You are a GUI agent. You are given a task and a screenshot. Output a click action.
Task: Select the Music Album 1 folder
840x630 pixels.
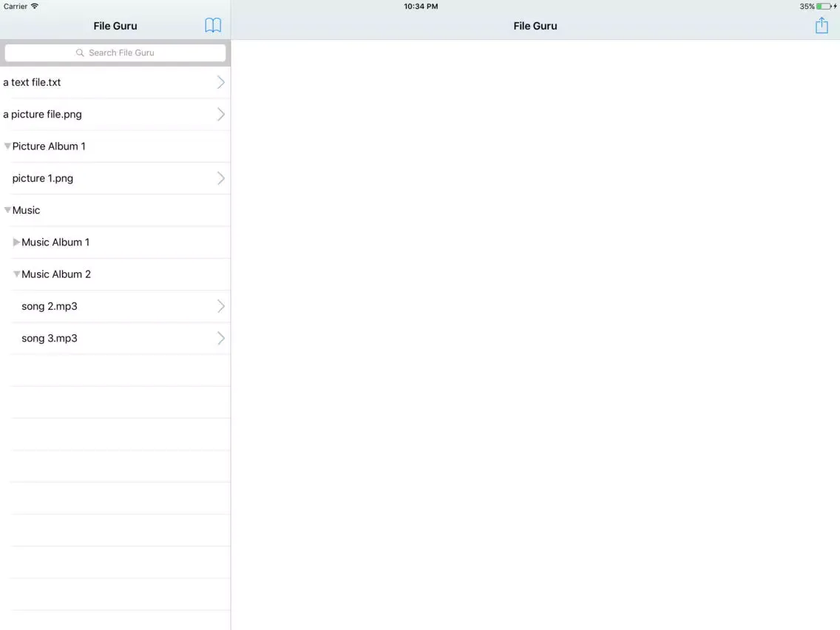tap(115, 242)
